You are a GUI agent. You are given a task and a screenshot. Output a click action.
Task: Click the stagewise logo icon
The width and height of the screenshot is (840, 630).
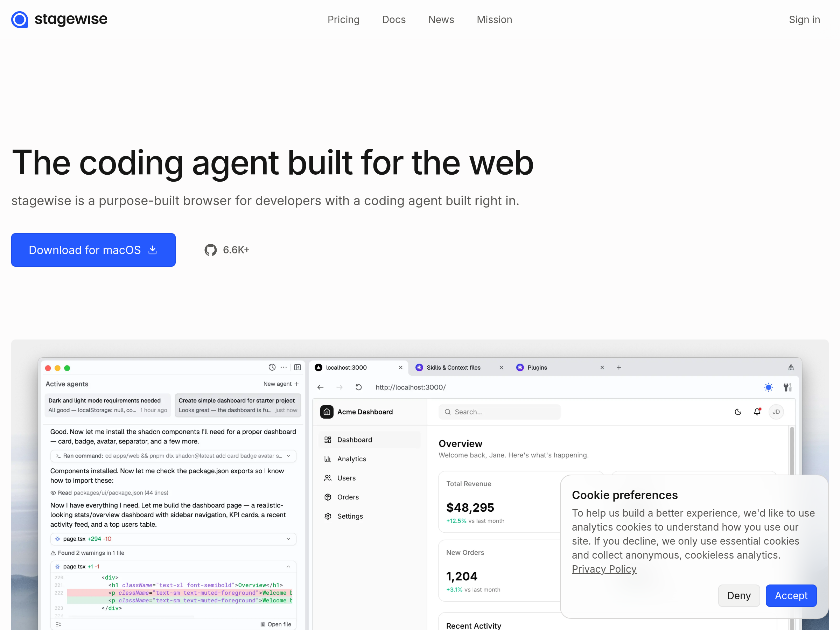(x=19, y=19)
